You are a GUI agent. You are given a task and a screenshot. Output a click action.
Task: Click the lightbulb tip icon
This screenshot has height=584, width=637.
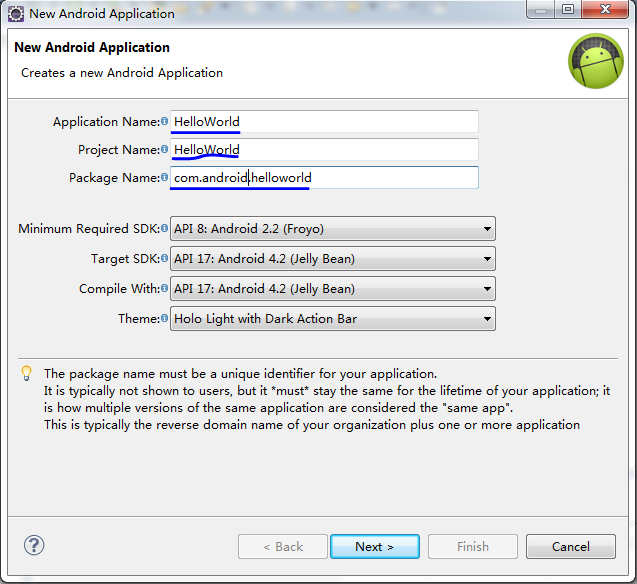26,373
